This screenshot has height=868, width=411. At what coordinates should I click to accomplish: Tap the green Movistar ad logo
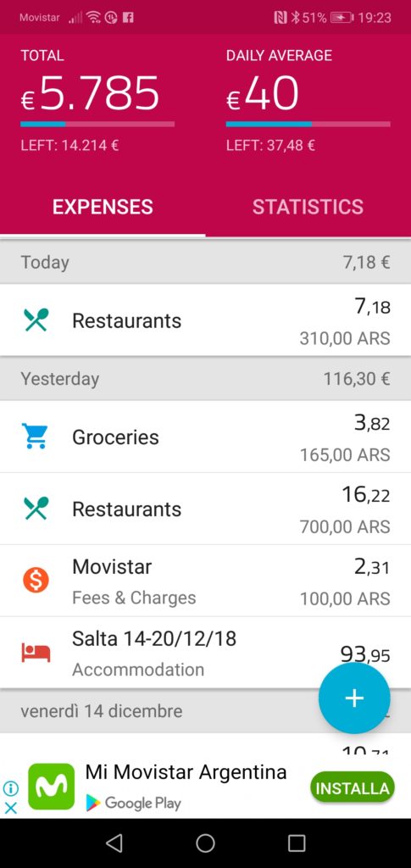point(52,786)
